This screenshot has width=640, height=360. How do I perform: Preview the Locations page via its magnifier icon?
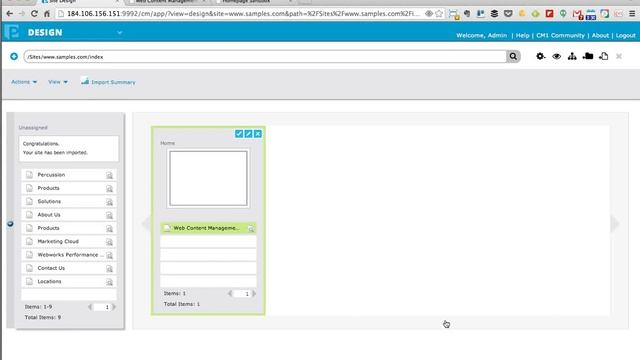pos(109,282)
